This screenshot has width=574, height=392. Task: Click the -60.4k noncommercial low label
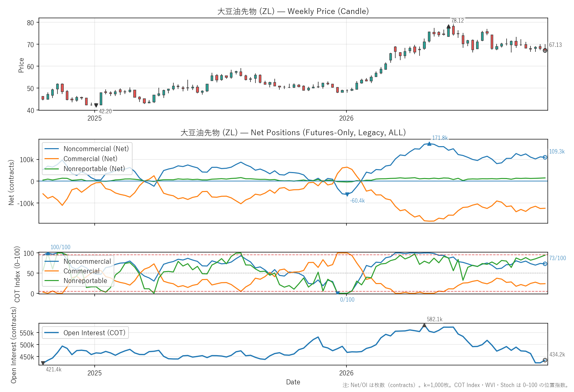(x=357, y=201)
